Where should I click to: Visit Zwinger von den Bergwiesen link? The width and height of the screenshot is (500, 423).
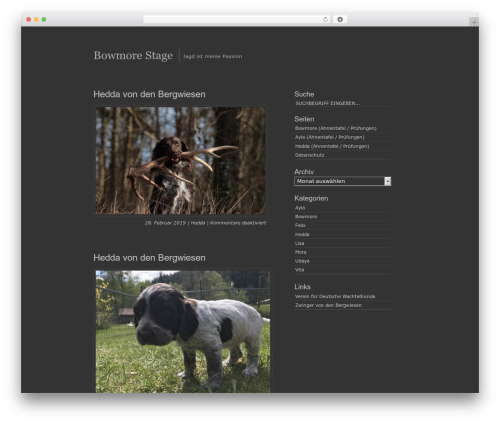coord(328,305)
